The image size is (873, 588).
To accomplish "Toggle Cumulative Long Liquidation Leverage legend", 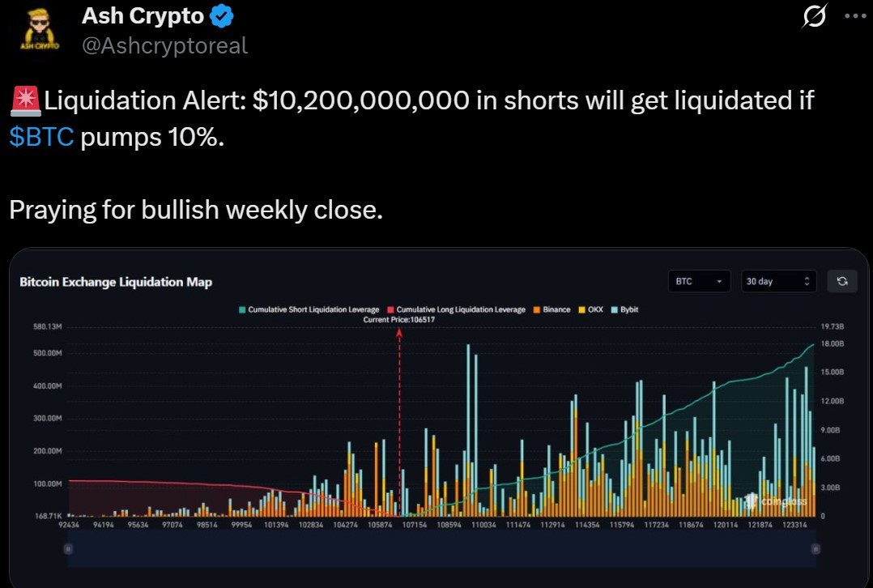I will click(457, 309).
